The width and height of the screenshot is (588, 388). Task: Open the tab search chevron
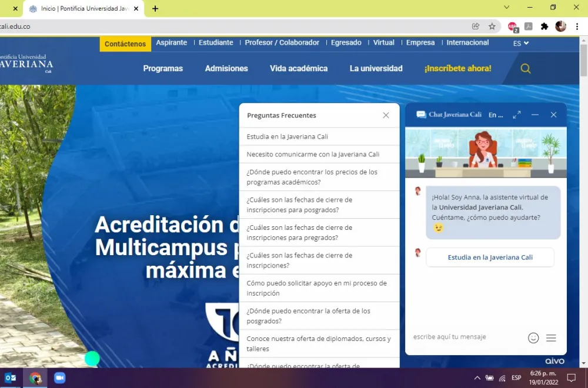point(506,7)
